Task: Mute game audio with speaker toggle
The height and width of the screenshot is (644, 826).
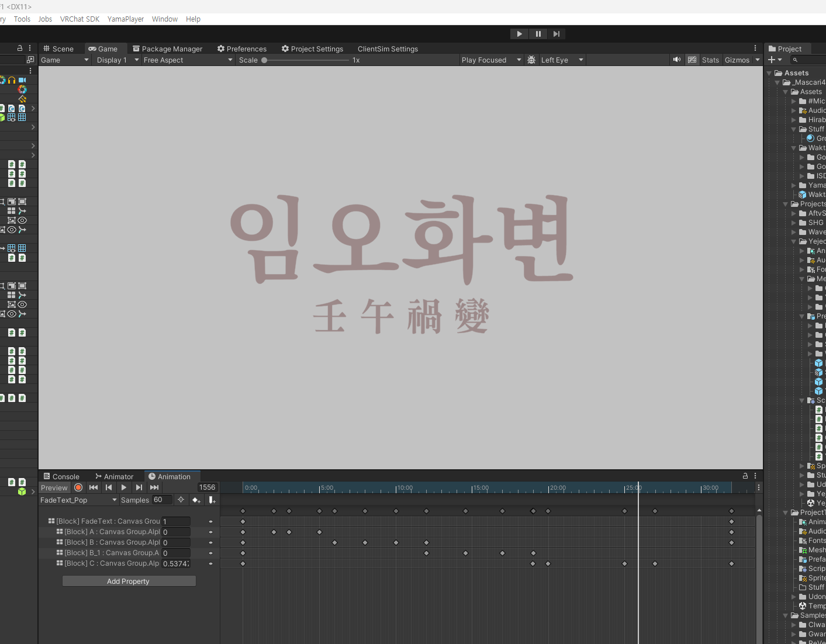Action: [x=677, y=60]
